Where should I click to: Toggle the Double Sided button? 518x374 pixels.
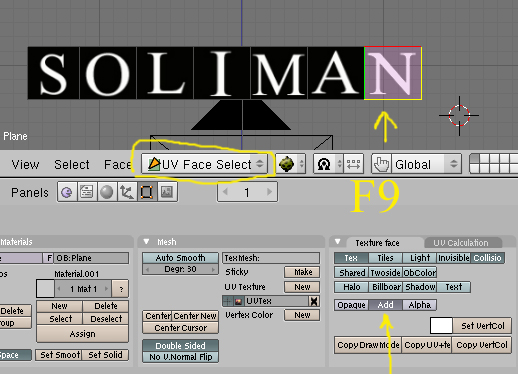[x=180, y=346]
